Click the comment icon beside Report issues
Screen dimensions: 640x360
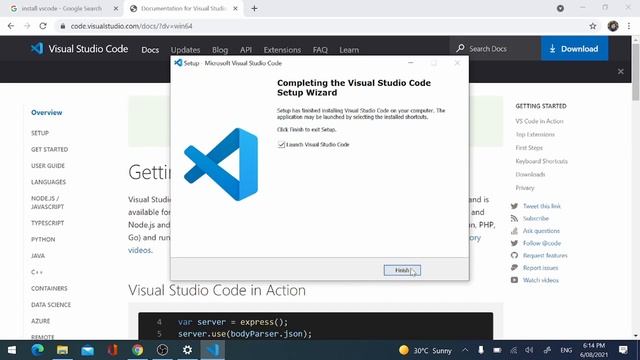[514, 268]
